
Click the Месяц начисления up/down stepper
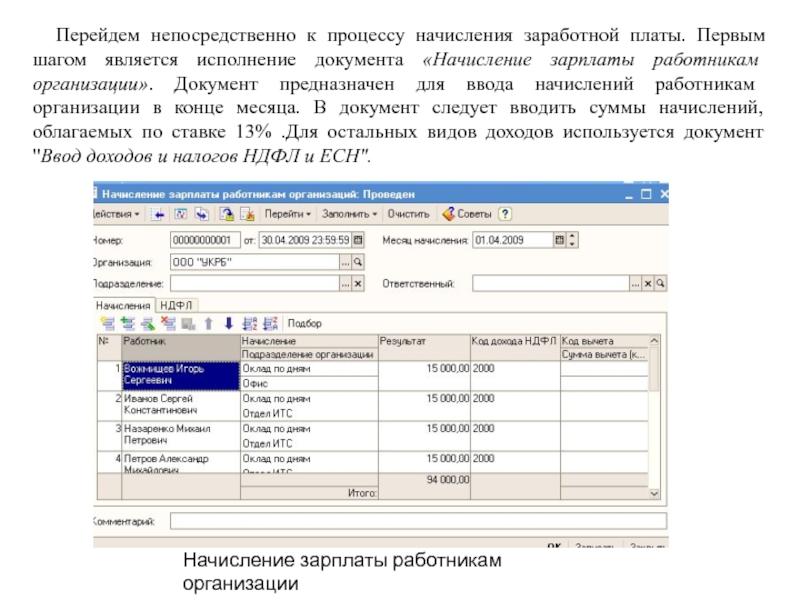(572, 240)
